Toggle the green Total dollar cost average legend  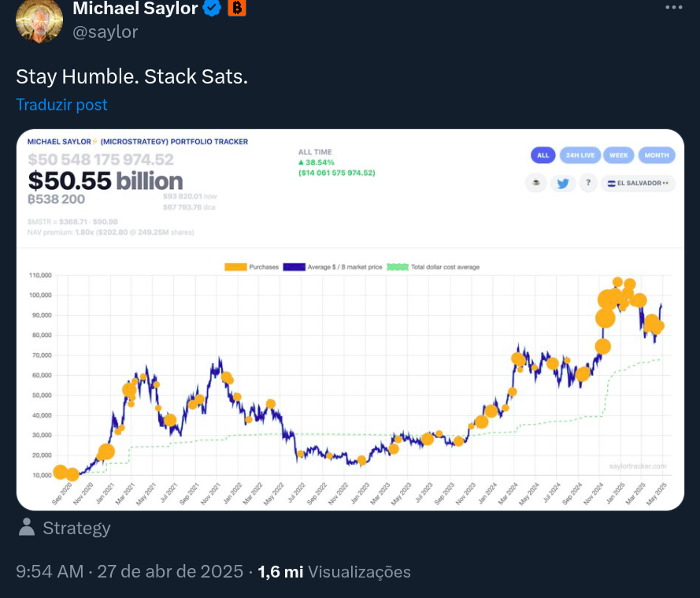pyautogui.click(x=398, y=267)
